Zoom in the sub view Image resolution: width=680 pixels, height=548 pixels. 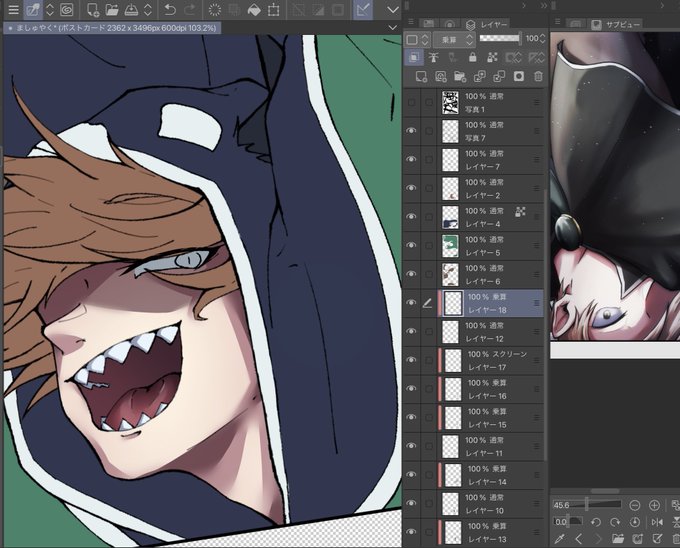click(654, 505)
